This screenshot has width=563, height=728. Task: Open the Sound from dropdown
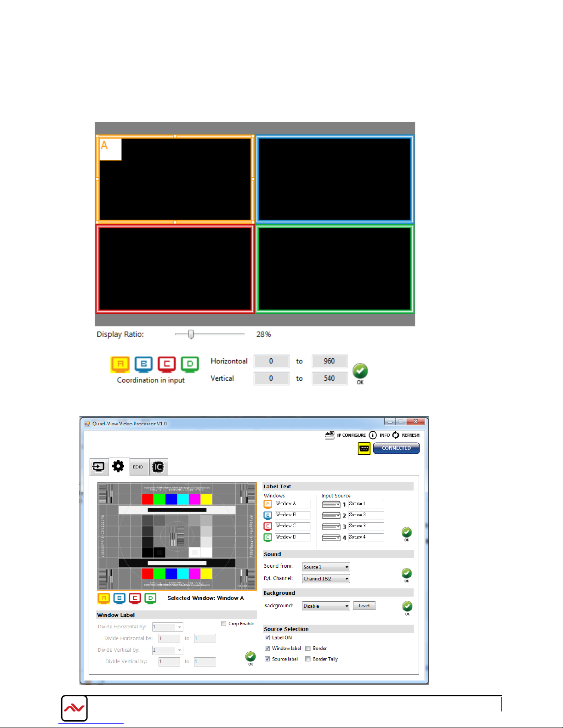(x=326, y=567)
